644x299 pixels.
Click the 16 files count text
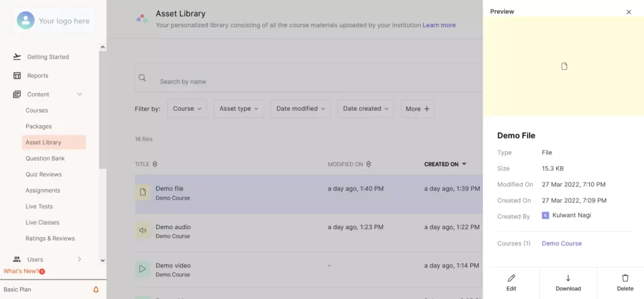pyautogui.click(x=144, y=139)
